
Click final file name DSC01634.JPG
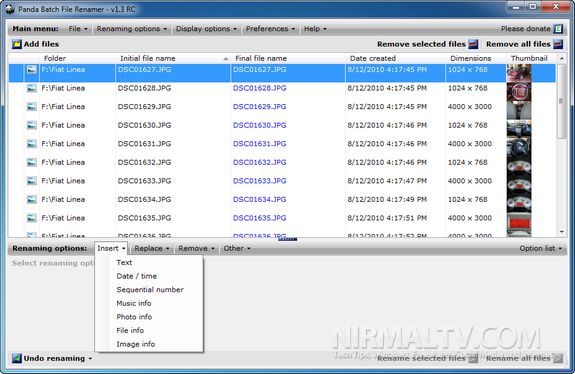point(260,199)
